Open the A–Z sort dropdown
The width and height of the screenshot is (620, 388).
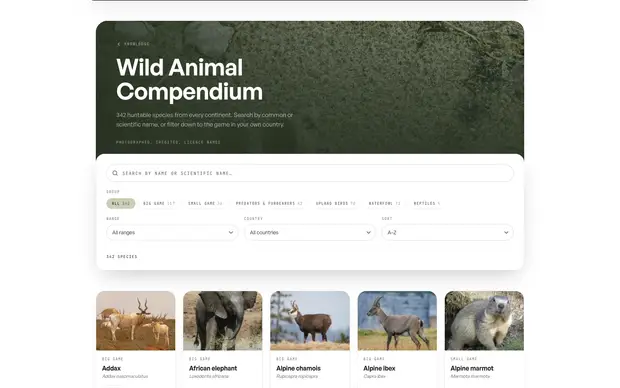click(448, 233)
